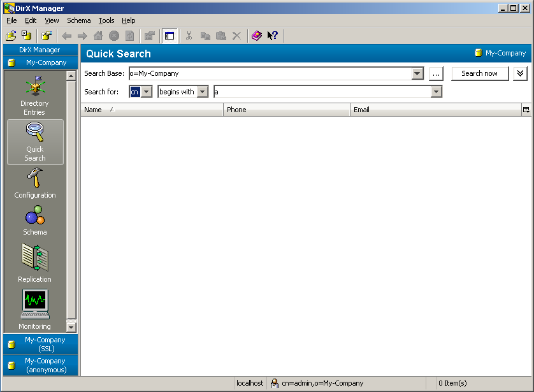Click the search value input field
Screen dimensions: 534x392
point(322,92)
